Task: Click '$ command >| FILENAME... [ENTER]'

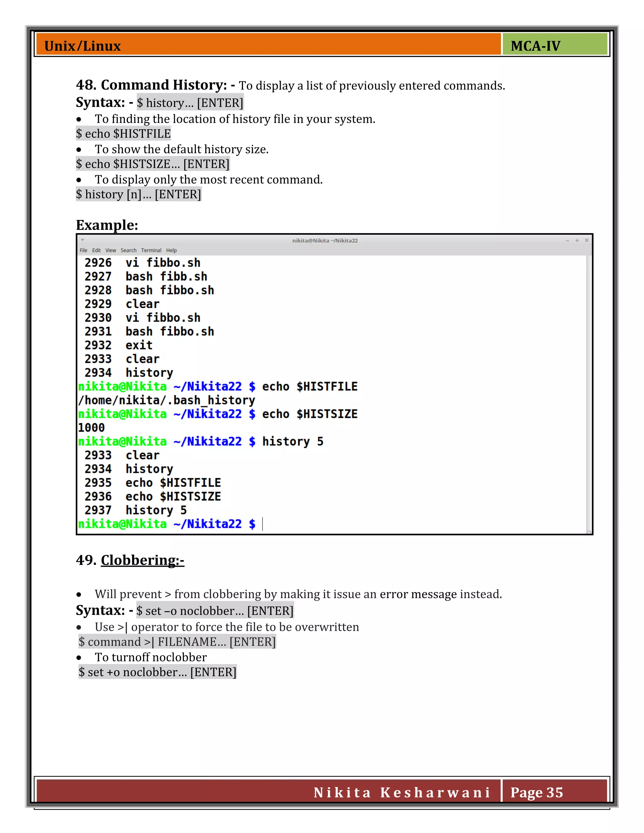Action: tap(177, 642)
